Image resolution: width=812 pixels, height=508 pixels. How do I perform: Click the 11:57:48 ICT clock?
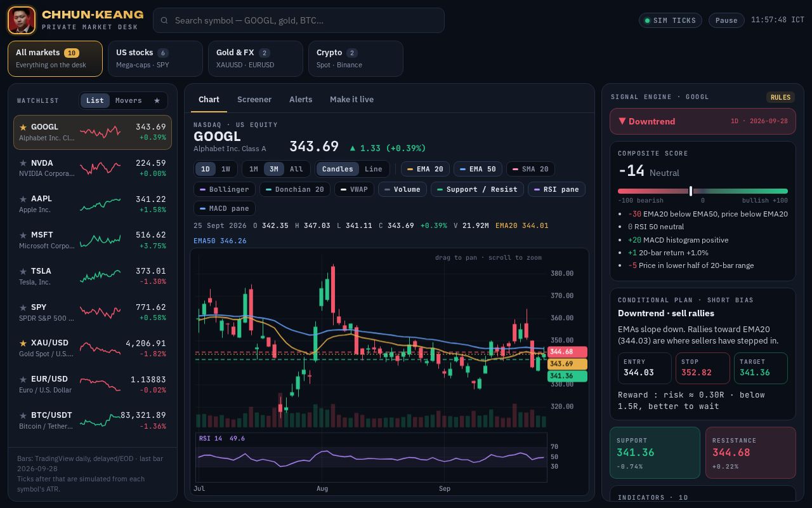(778, 20)
